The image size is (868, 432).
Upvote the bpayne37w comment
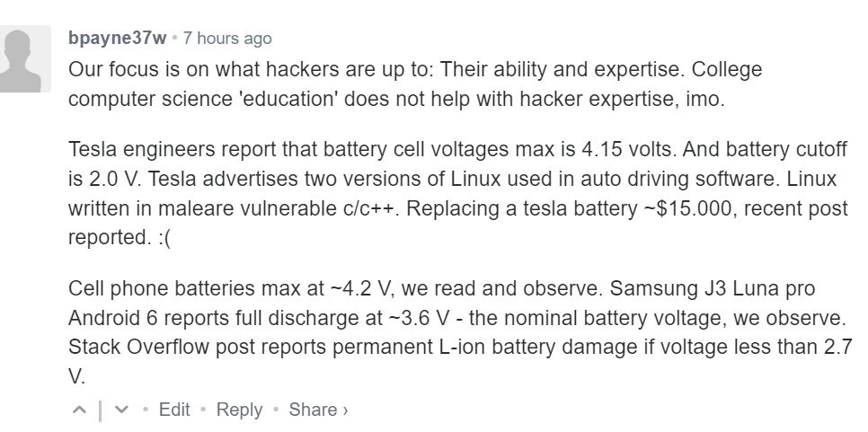click(x=80, y=410)
